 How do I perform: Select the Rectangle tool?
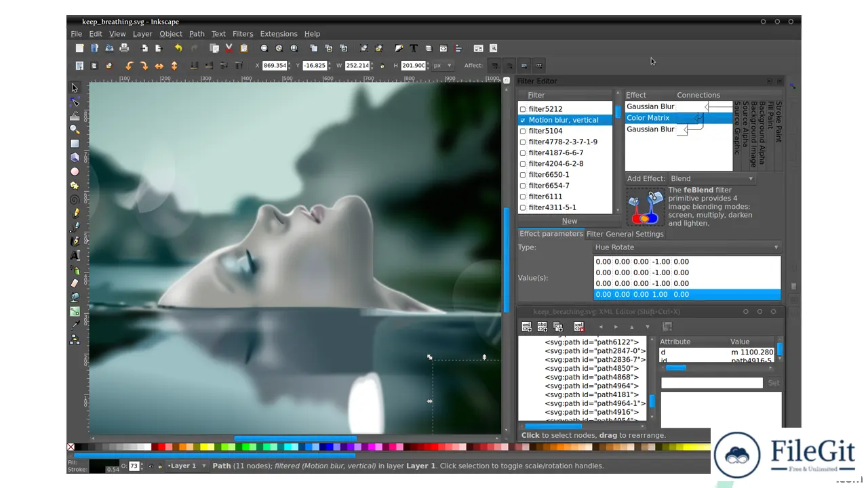point(75,144)
